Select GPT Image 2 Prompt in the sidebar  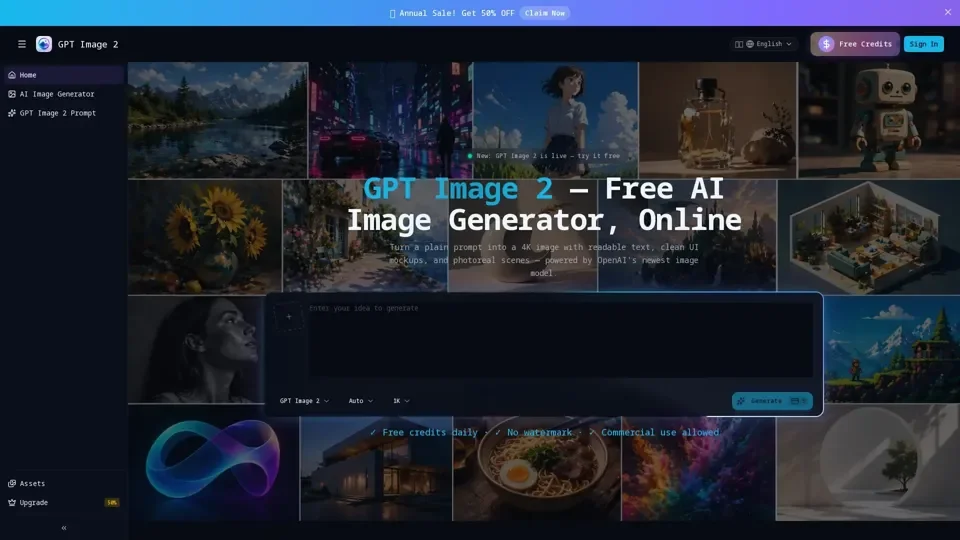[64, 113]
